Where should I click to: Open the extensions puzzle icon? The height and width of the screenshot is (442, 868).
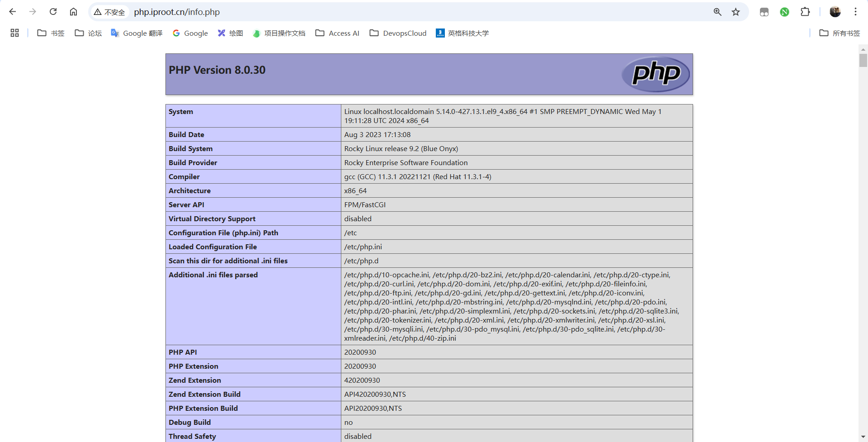click(805, 12)
